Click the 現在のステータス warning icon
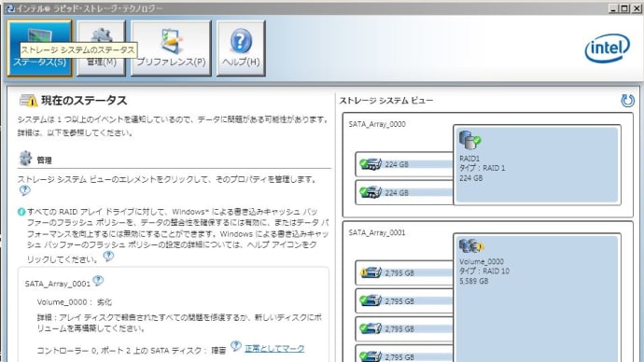The height and width of the screenshot is (362, 644). pyautogui.click(x=28, y=101)
